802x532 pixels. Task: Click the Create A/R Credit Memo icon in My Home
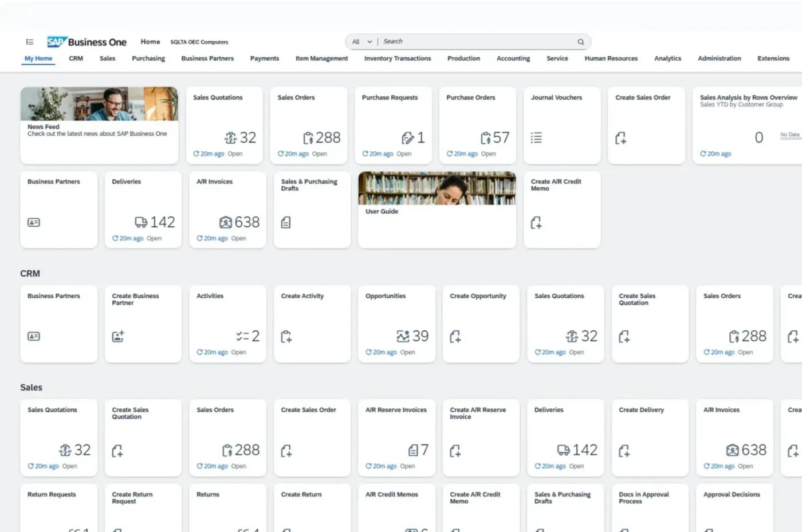pyautogui.click(x=536, y=223)
